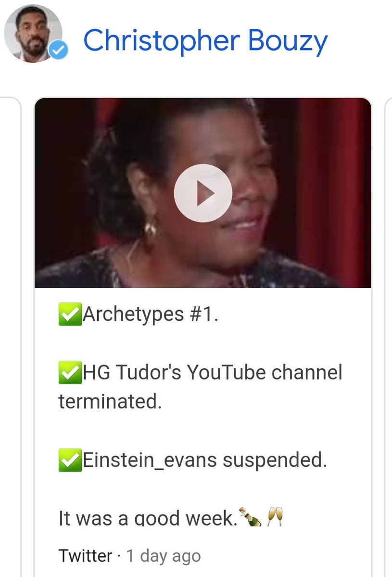392x577 pixels.
Task: Tap the green checkmark beside Einstein_evans
Action: tap(69, 461)
